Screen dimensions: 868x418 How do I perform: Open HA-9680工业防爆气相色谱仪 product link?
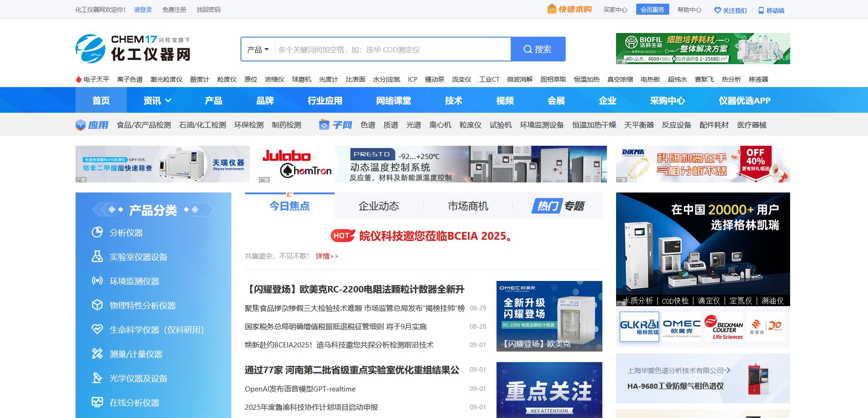click(676, 386)
